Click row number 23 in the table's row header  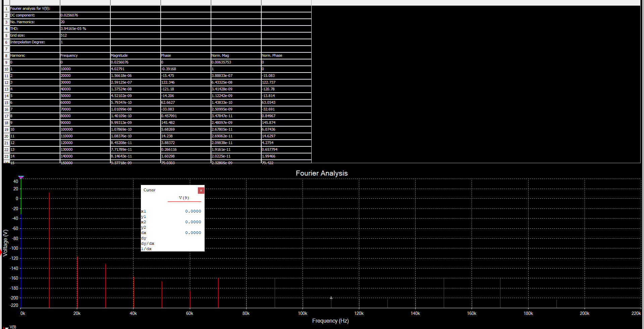(x=6, y=156)
